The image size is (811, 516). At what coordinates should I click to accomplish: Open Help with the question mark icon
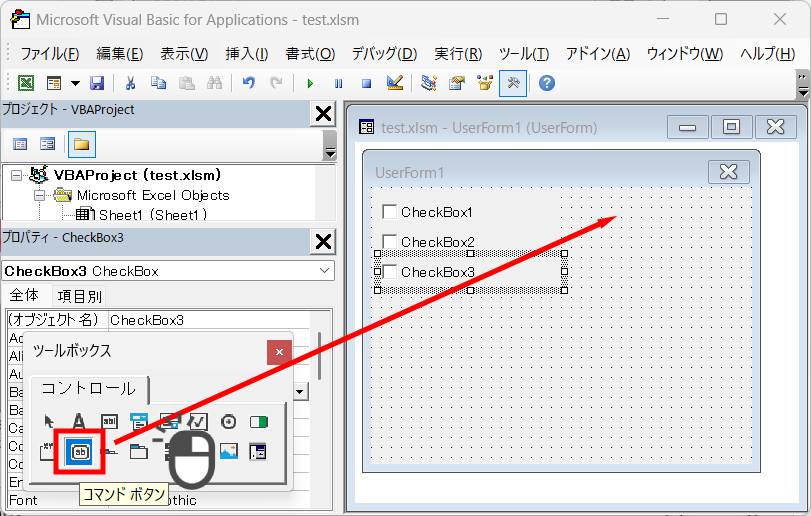pos(547,83)
